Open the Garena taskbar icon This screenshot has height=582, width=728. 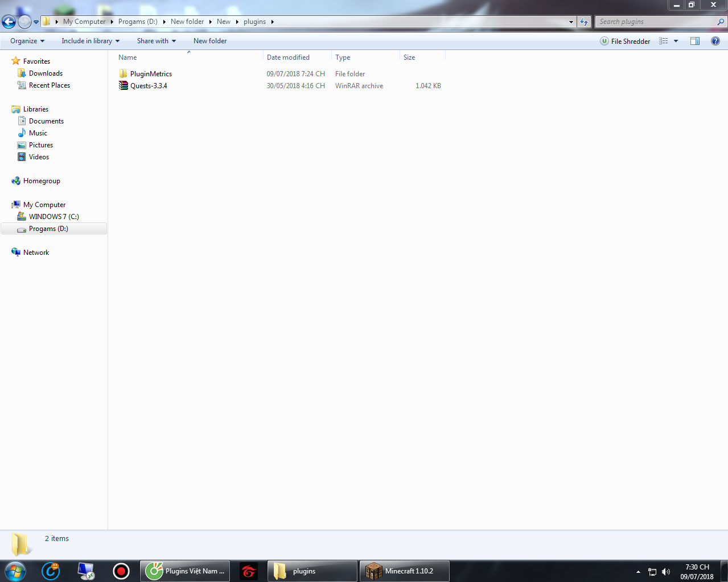coord(249,571)
